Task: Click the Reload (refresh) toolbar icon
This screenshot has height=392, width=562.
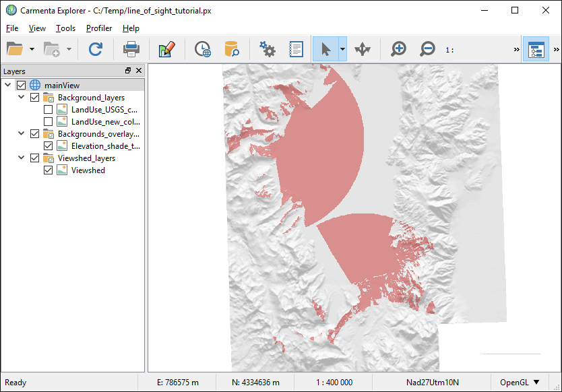Action: tap(96, 49)
